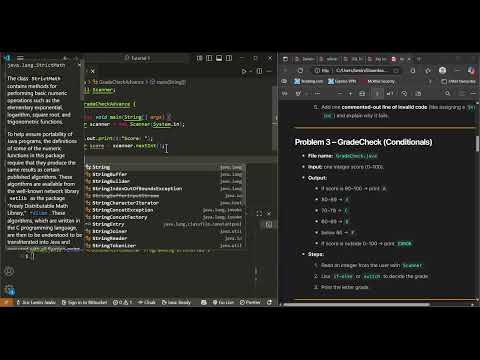Click the PDF viewer vertical scrollbar

point(477,143)
